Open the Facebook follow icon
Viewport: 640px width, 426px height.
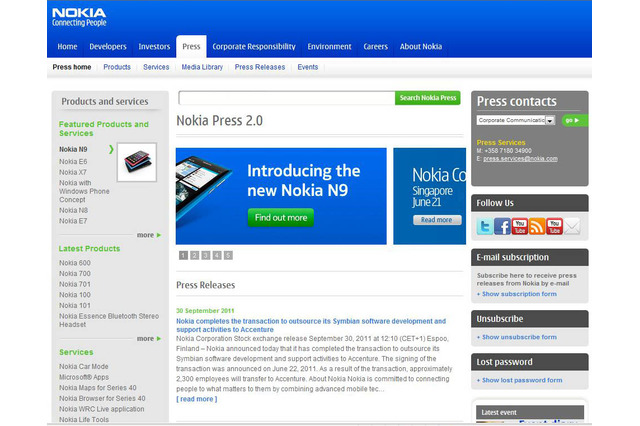(502, 226)
